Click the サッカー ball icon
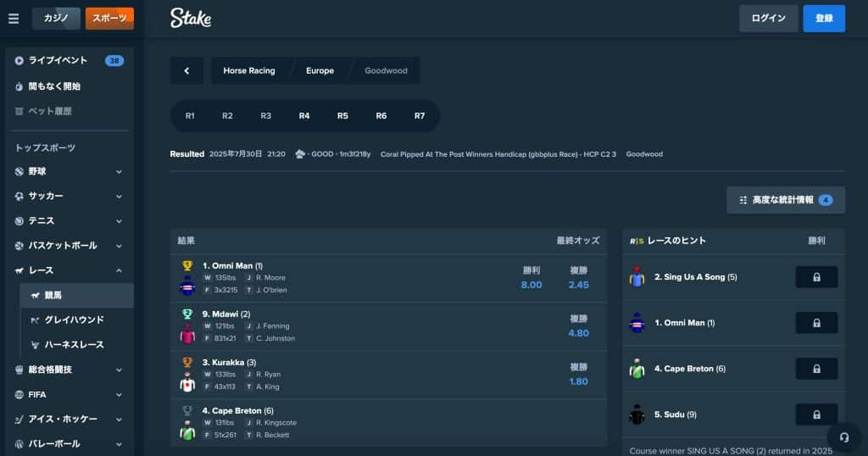This screenshot has height=456, width=868. click(x=19, y=196)
